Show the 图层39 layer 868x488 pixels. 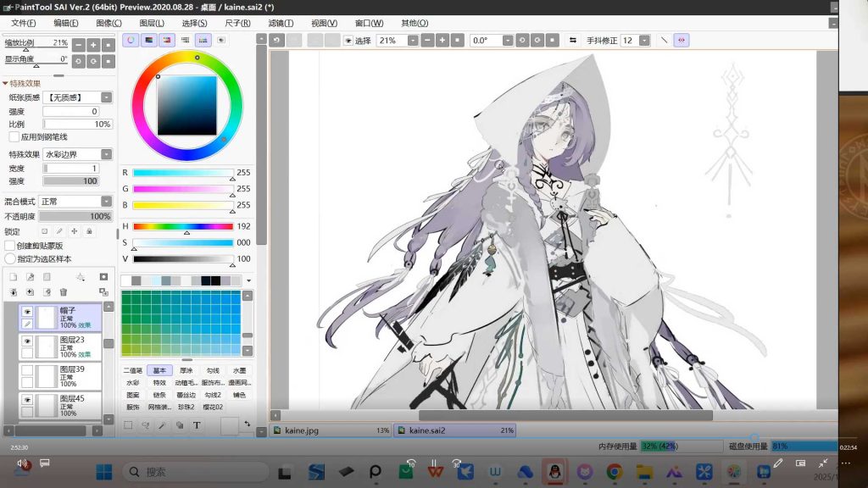coord(26,371)
